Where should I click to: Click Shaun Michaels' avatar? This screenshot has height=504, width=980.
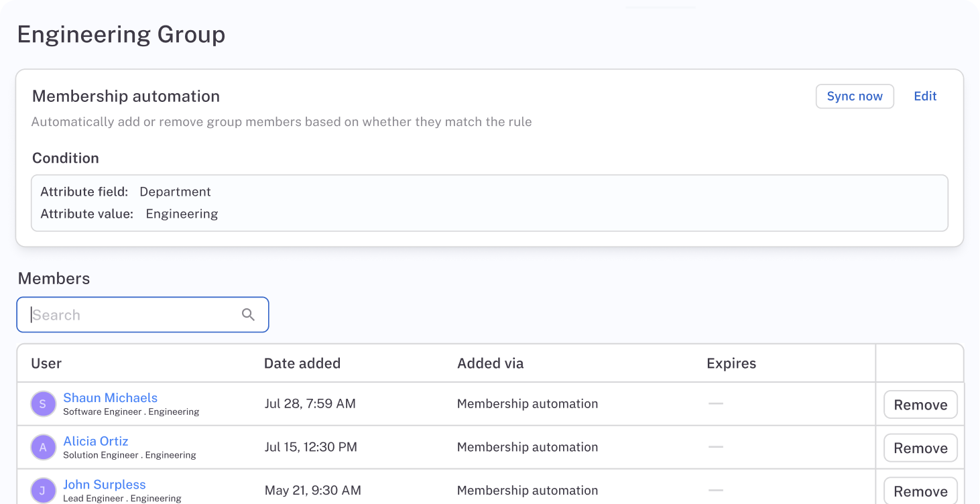coord(43,403)
